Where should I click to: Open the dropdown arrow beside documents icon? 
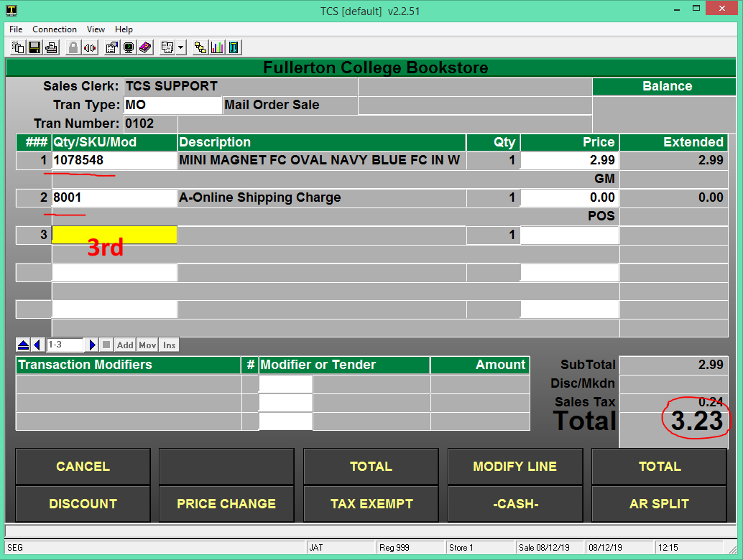coord(180,47)
